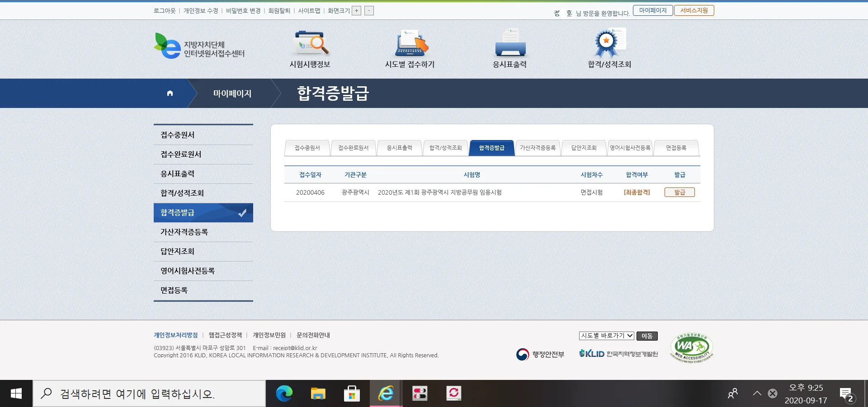Decrease screen size with minus button
This screenshot has width=868, height=407.
click(369, 11)
